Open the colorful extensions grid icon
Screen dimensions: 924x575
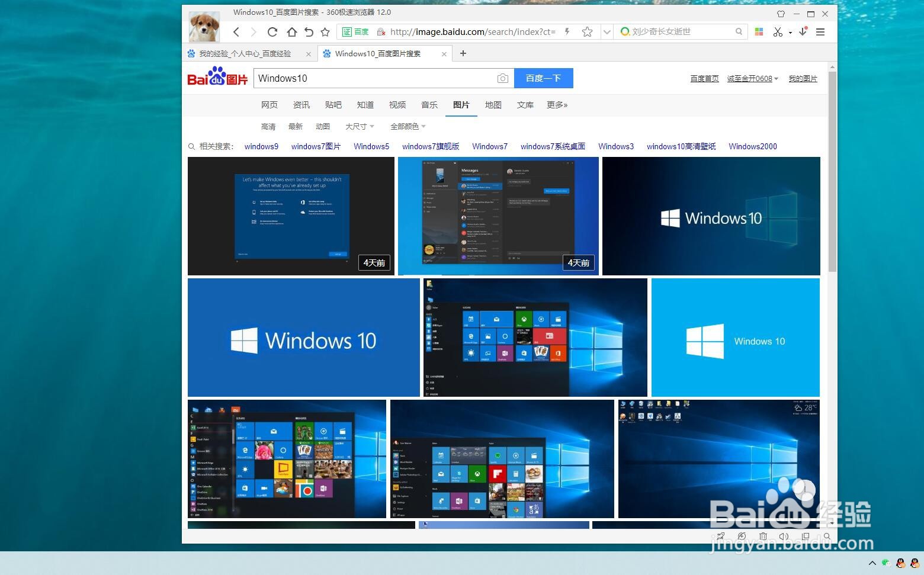click(759, 32)
